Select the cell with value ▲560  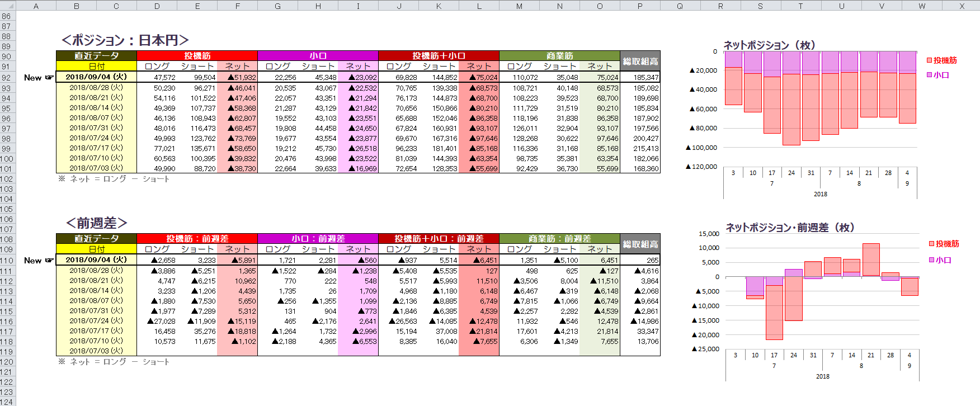[x=358, y=260]
